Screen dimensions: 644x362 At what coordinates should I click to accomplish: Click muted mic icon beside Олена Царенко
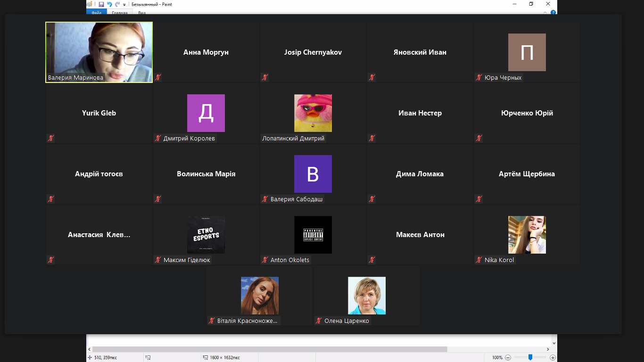coord(319,321)
